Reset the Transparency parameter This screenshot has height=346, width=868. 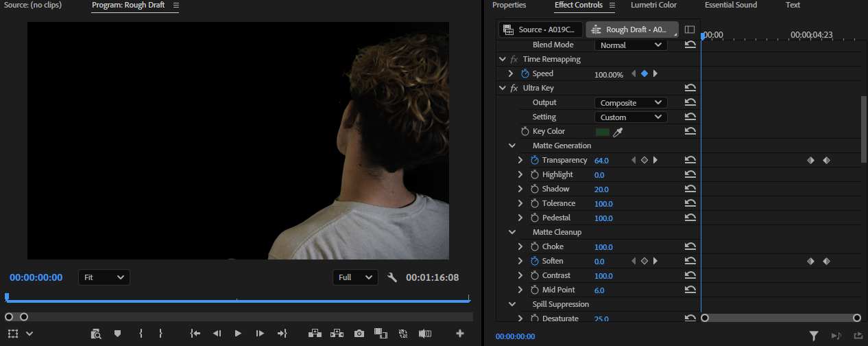690,160
